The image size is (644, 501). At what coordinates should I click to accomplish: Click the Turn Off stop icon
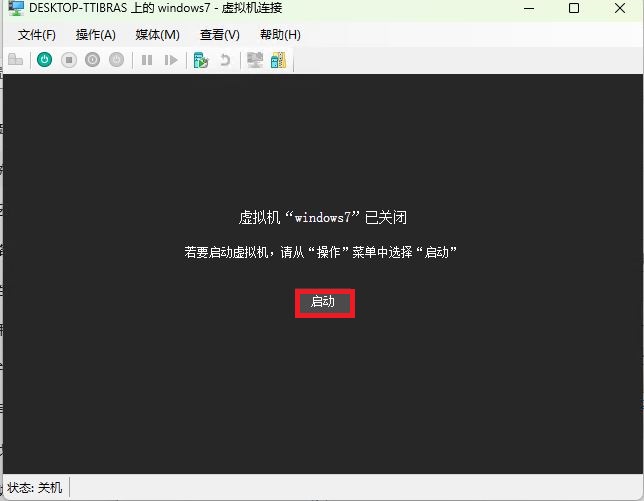[69, 60]
